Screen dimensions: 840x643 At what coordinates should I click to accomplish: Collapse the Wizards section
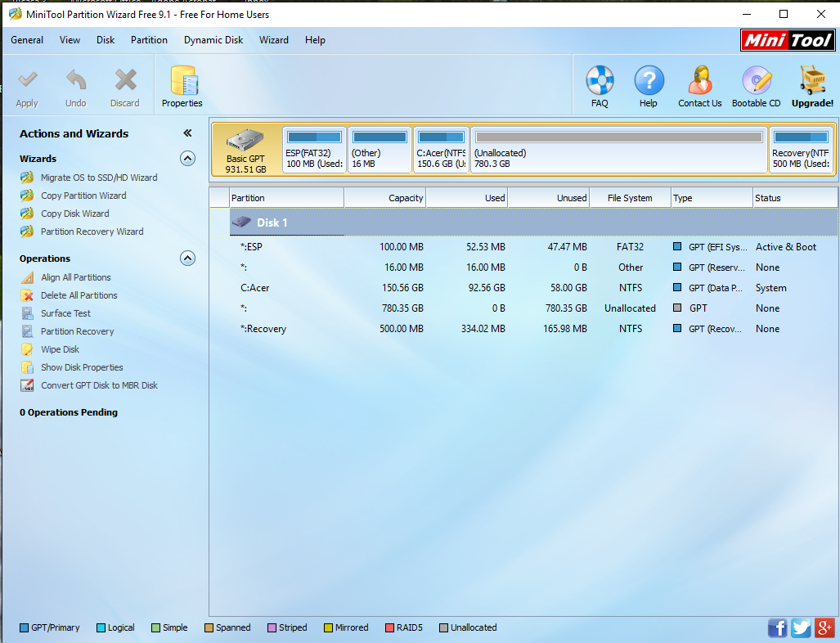click(187, 158)
